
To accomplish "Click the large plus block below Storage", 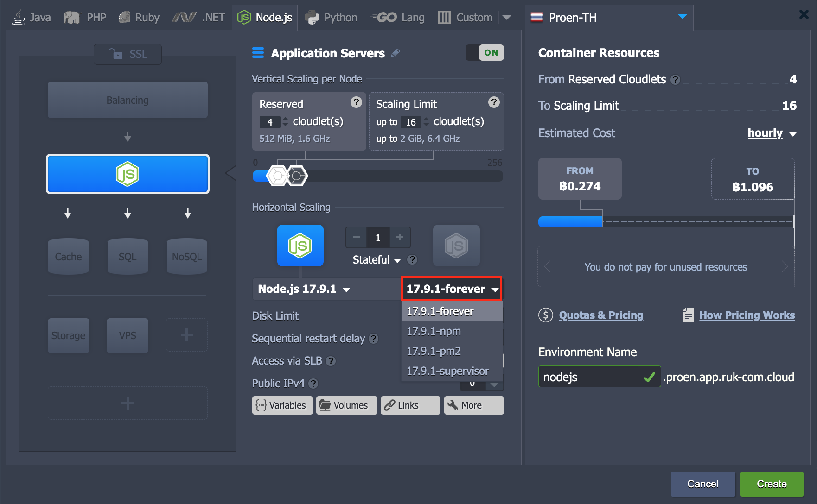I will click(x=128, y=403).
